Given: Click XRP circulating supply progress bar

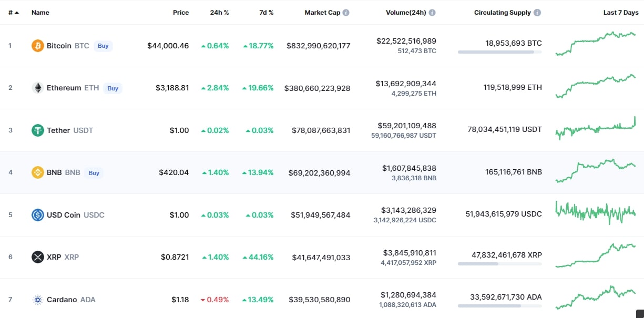Looking at the screenshot, I should 499,264.
